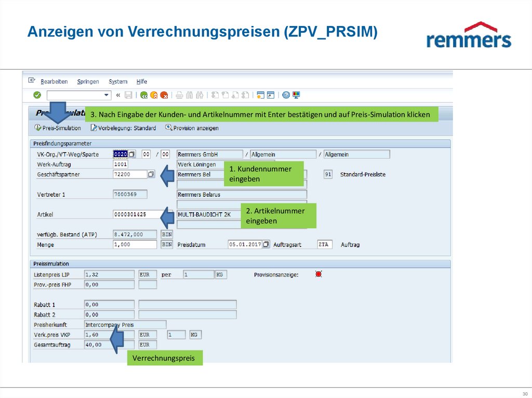The width and height of the screenshot is (532, 398).
Task: Open the search help for Geschäftspartner
Action: (x=151, y=174)
